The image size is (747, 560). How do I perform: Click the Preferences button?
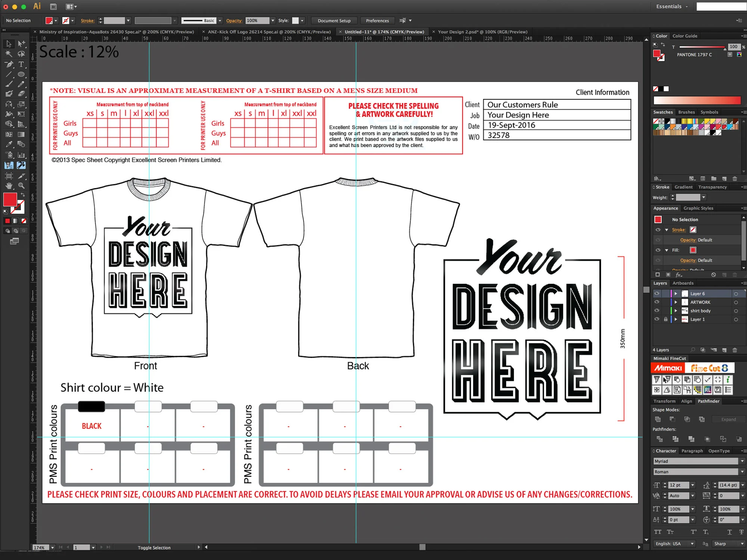tap(377, 21)
